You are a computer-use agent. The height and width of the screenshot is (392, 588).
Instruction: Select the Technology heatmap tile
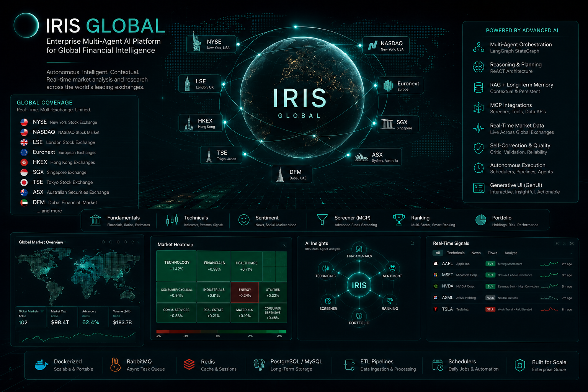[x=176, y=266]
